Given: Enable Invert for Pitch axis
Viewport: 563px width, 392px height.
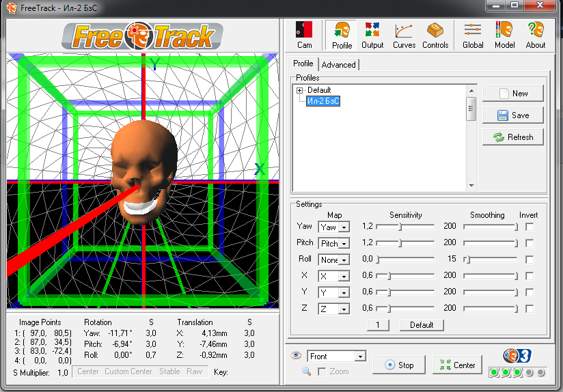Looking at the screenshot, I should (x=530, y=243).
